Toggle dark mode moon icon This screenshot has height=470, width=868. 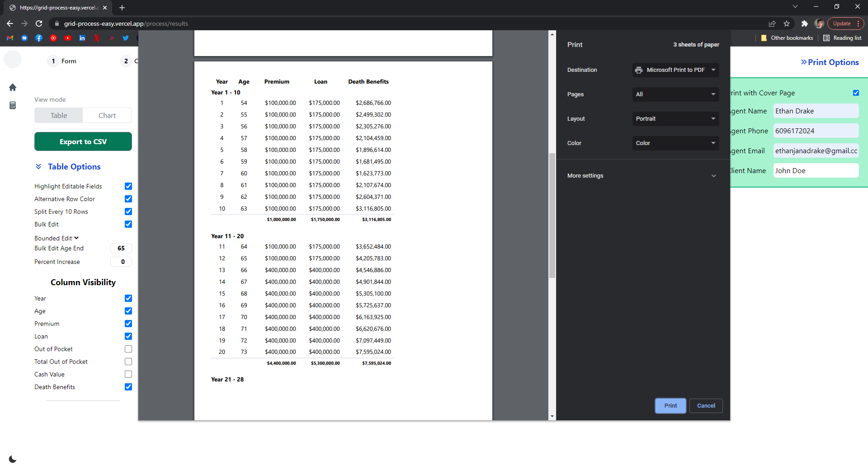pyautogui.click(x=13, y=459)
